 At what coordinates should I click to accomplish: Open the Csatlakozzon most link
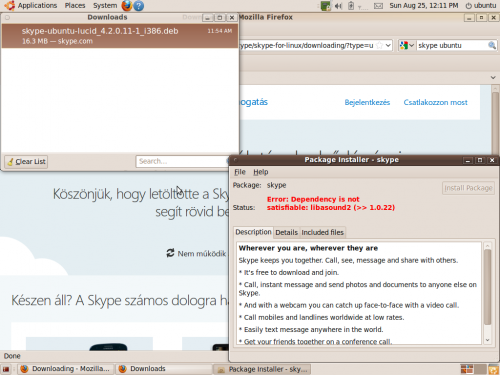pos(435,102)
